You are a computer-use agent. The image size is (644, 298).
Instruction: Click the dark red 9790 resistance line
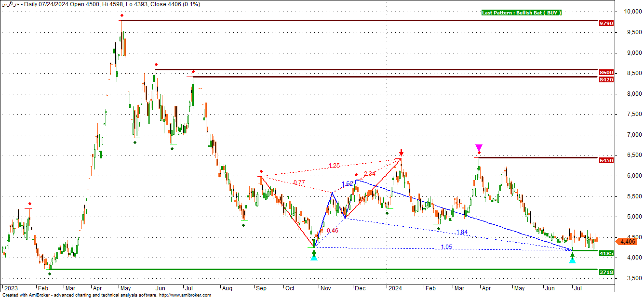tap(359, 20)
